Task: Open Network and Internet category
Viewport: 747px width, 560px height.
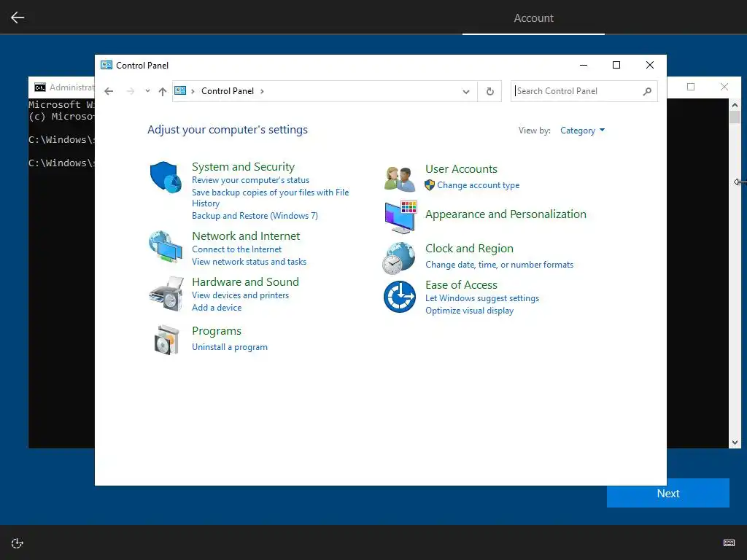Action: click(x=246, y=236)
